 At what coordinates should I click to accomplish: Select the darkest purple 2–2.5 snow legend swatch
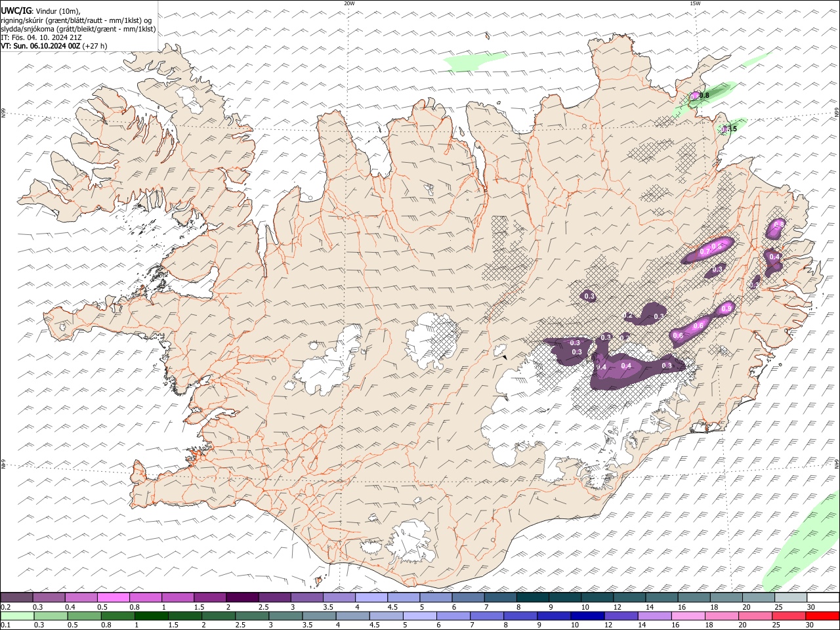coord(242,598)
